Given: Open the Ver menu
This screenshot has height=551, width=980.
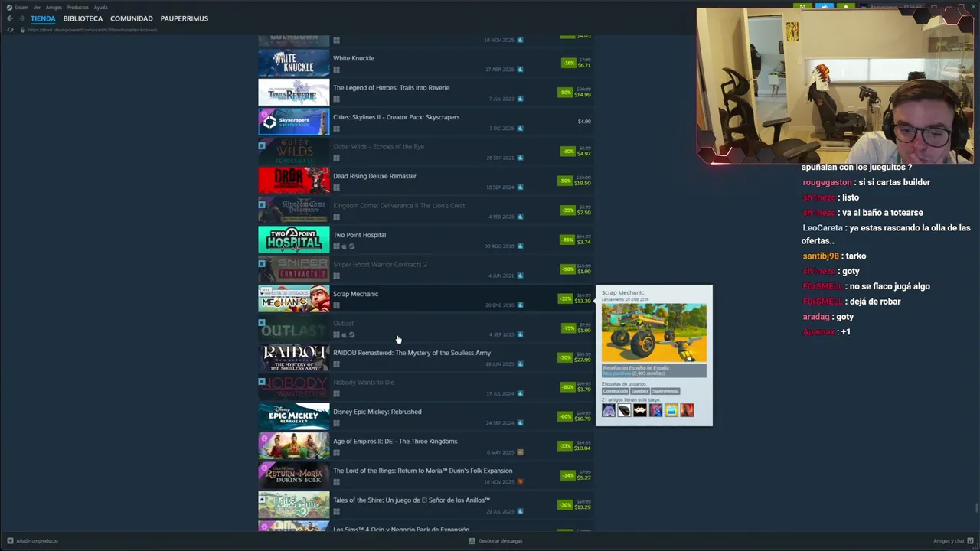Looking at the screenshot, I should click(x=37, y=7).
